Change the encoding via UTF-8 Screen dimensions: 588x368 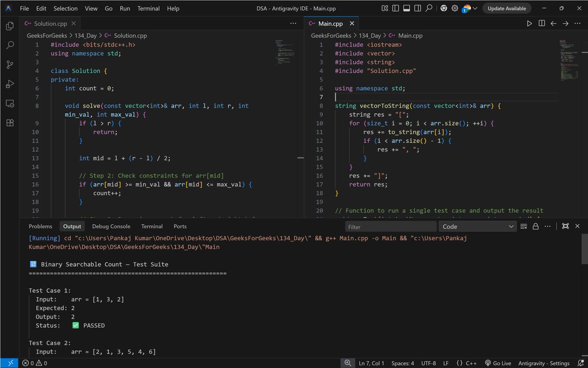click(428, 363)
